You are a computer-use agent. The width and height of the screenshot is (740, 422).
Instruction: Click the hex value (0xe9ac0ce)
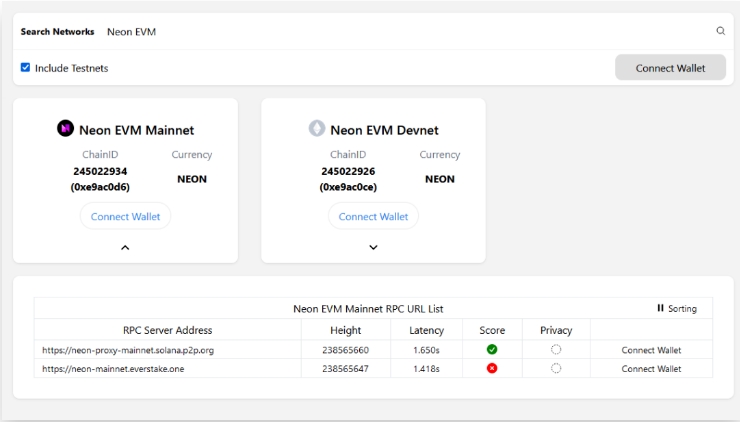tap(348, 187)
